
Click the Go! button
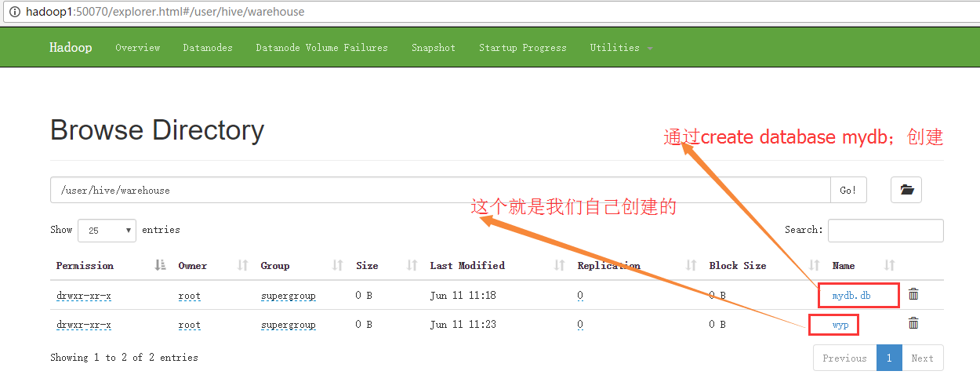[848, 190]
